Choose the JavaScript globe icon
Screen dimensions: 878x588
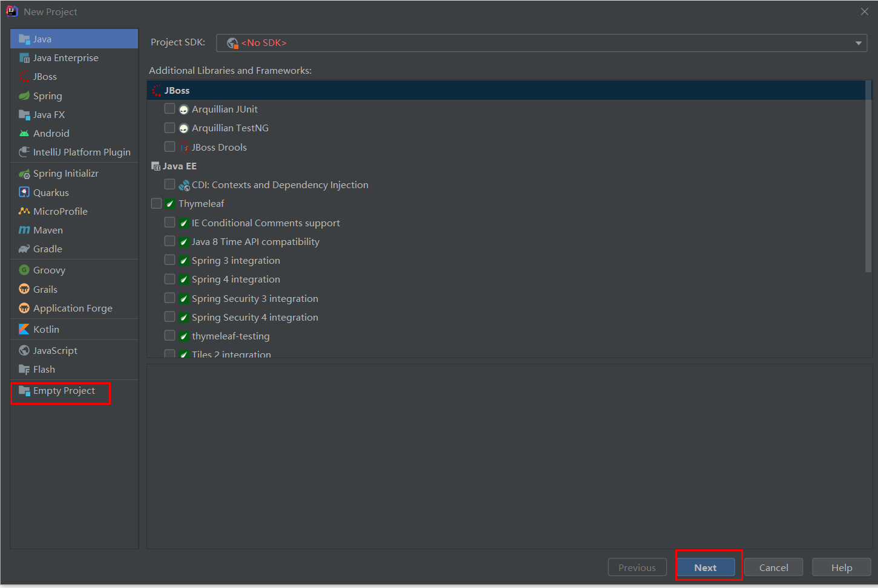[24, 350]
